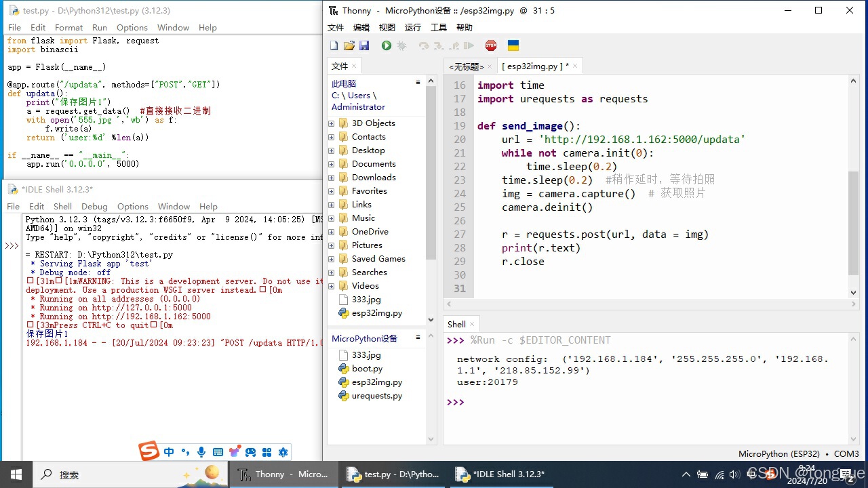Click the Sogou microphone voice input icon
This screenshot has height=488, width=868.
[201, 452]
